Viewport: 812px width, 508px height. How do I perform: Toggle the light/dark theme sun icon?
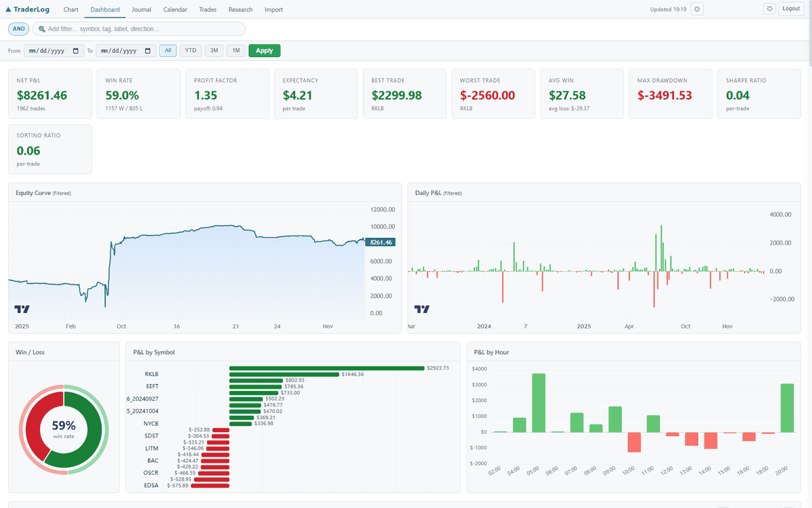(770, 9)
